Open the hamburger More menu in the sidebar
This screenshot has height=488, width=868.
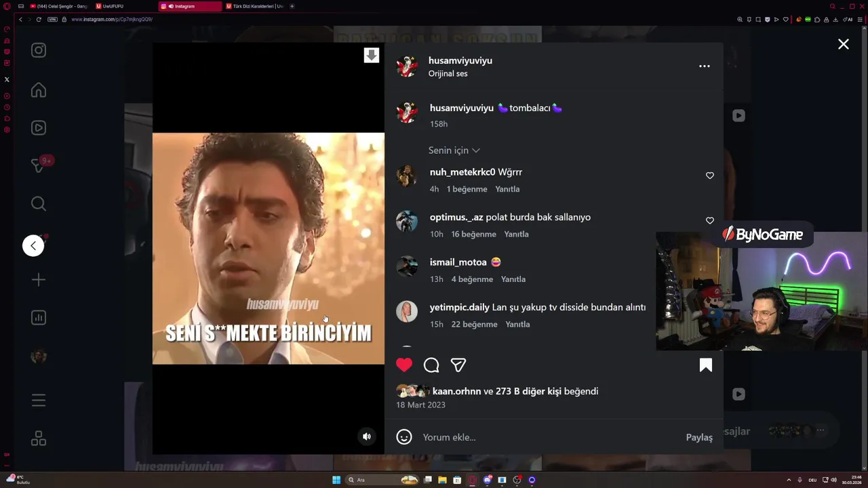point(39,401)
